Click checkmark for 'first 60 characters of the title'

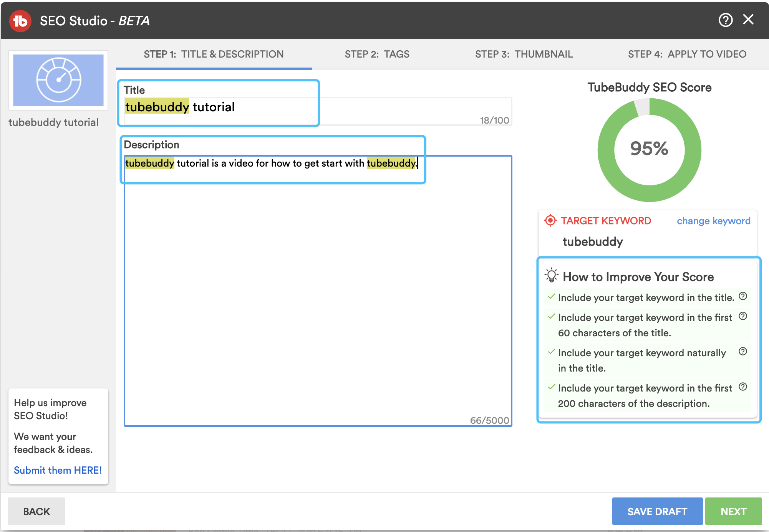tap(552, 316)
